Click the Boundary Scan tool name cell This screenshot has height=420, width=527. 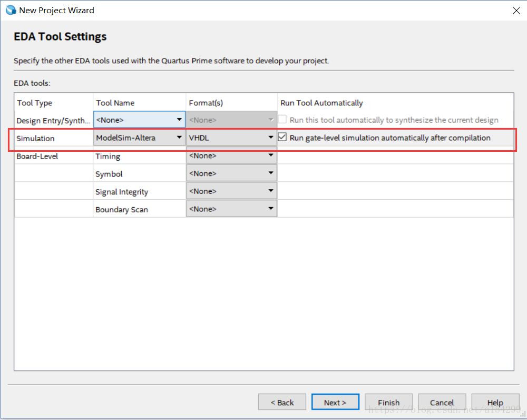coord(139,209)
